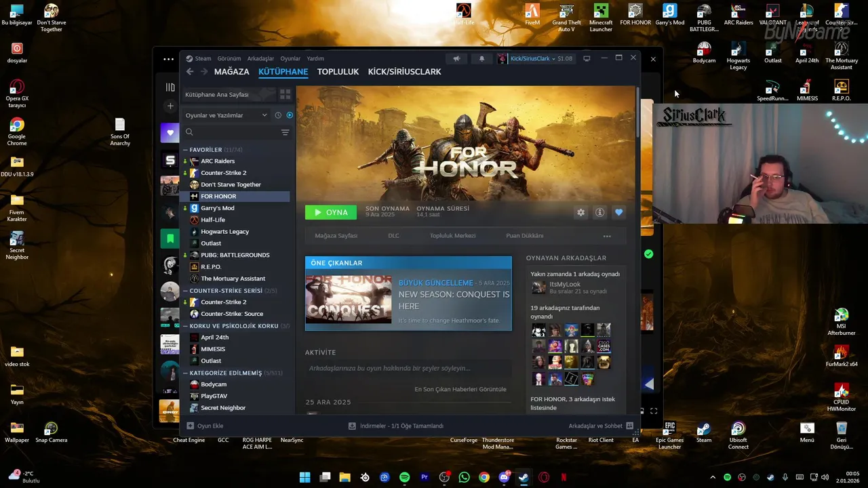This screenshot has height=488, width=868.
Task: Collapse the COUNTER-STRIKE SERİSİ category
Action: point(185,291)
